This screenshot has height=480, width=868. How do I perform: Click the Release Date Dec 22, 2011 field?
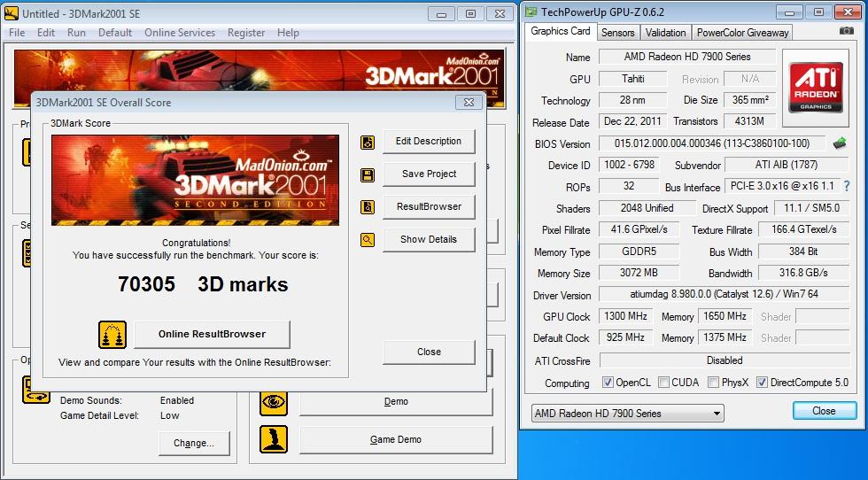tap(632, 121)
